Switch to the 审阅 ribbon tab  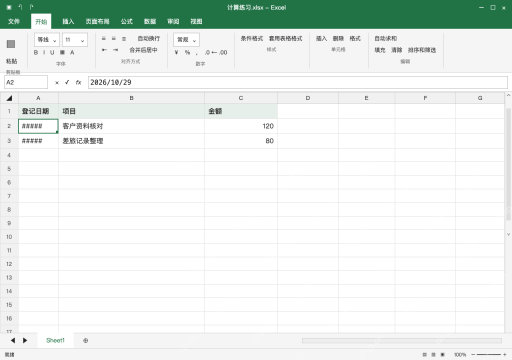click(x=173, y=21)
